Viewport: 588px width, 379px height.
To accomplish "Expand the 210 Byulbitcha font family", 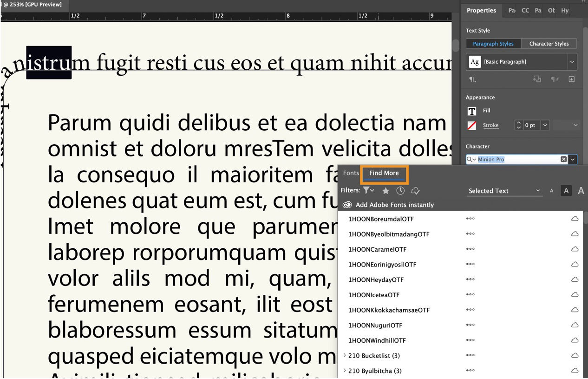I will (345, 371).
